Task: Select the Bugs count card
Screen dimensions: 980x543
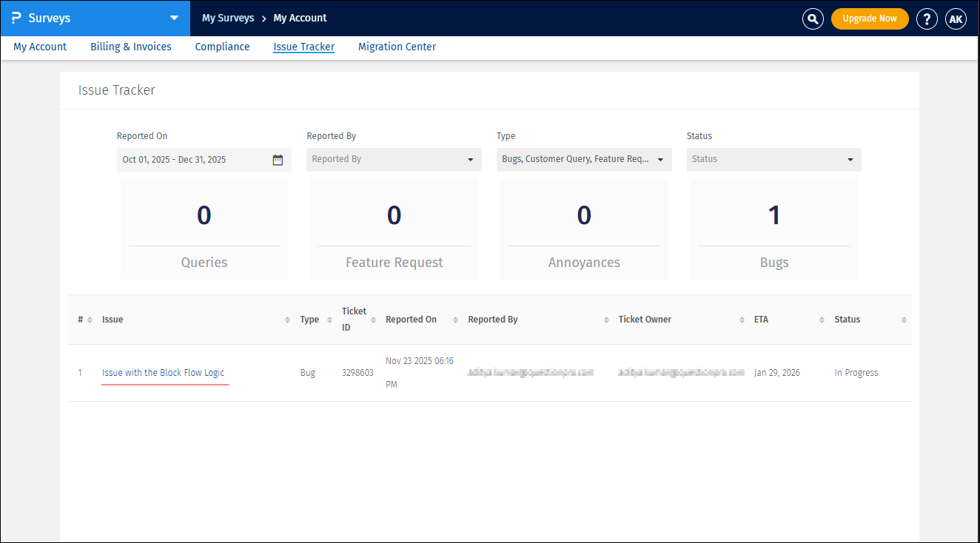Action: pyautogui.click(x=773, y=229)
